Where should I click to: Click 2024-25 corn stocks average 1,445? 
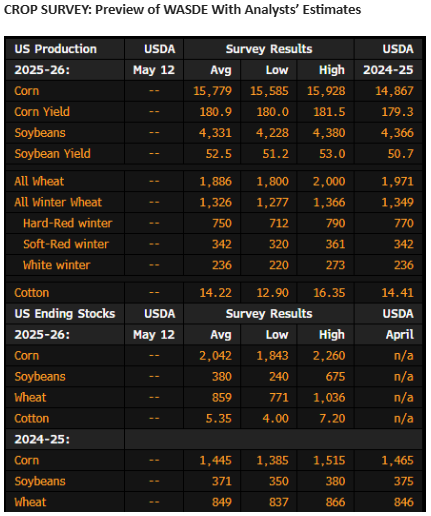(216, 460)
